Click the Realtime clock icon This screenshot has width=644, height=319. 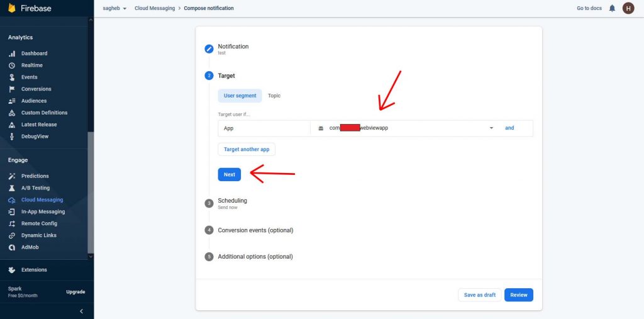[12, 65]
